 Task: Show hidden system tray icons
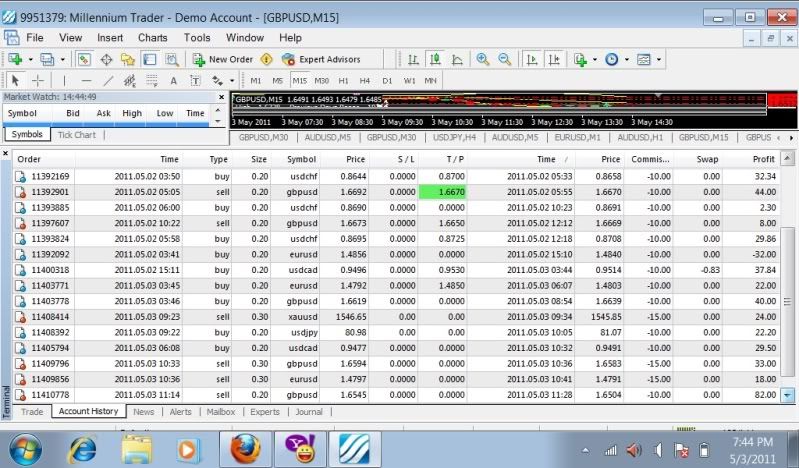tap(585, 450)
